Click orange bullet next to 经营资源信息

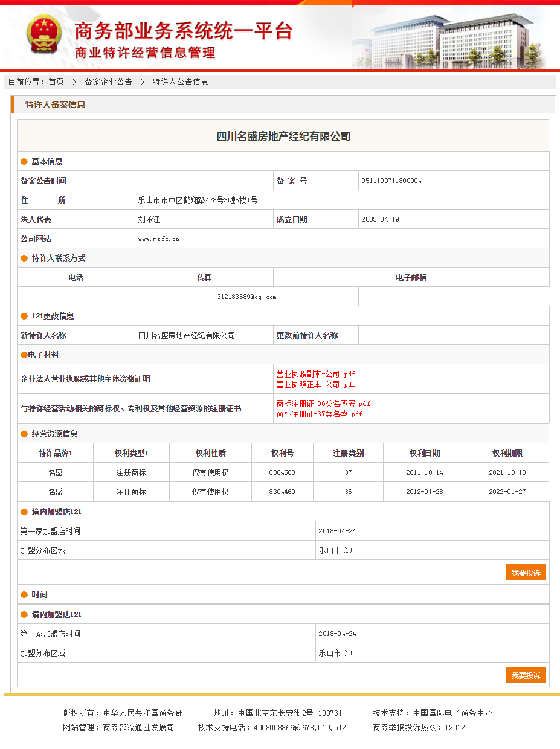pyautogui.click(x=24, y=434)
